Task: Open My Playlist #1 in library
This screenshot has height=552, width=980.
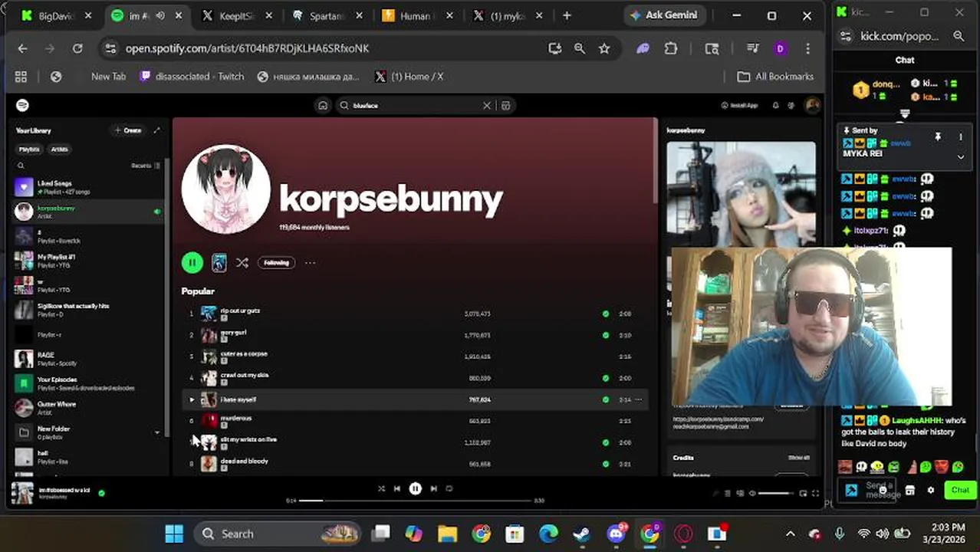Action: point(88,261)
